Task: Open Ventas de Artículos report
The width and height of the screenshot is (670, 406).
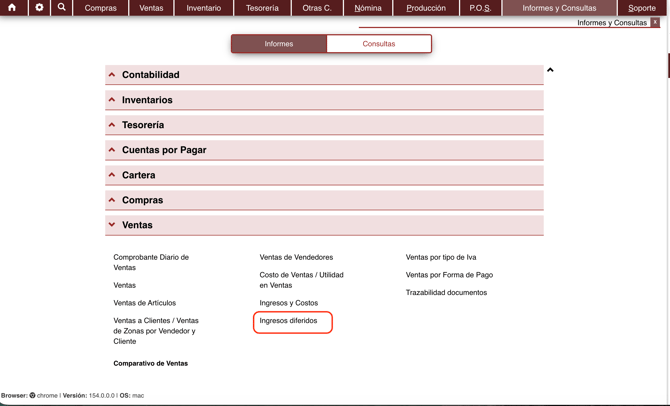Action: (144, 303)
